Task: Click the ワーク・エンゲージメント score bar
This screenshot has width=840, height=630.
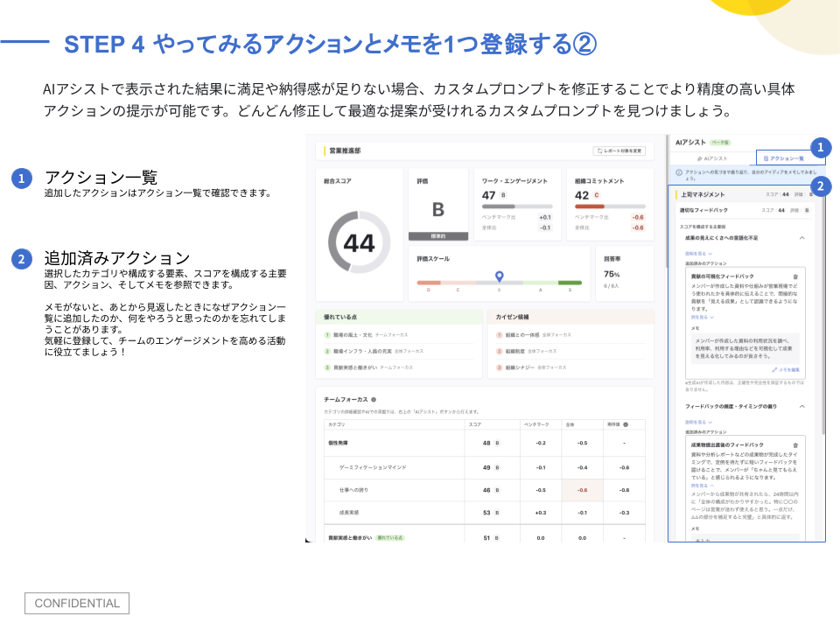Action: (517, 206)
